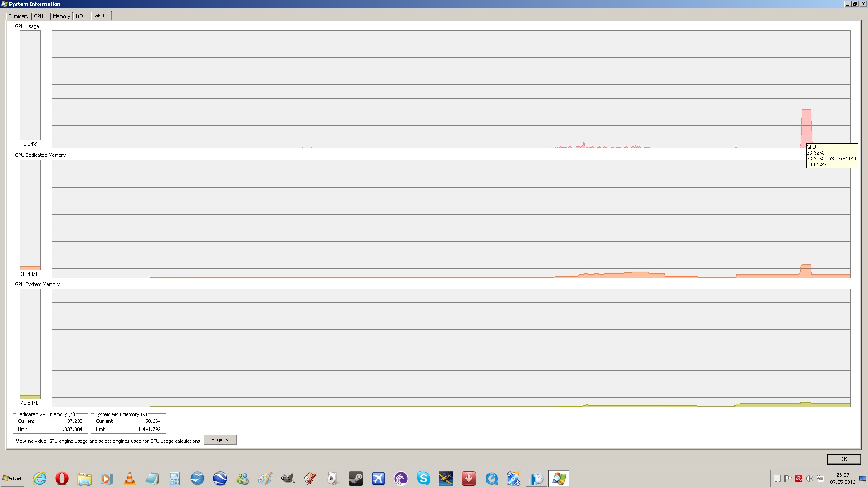
Task: Open Skype from the taskbar
Action: tap(424, 479)
